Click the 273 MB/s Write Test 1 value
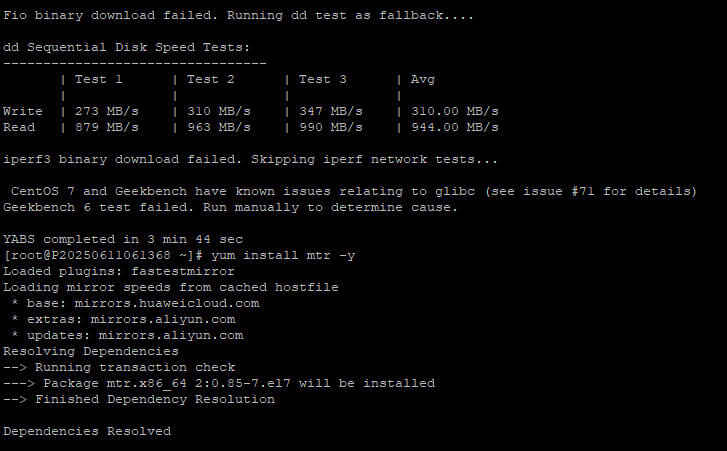Screen dimensions: 727x451 (x=107, y=112)
